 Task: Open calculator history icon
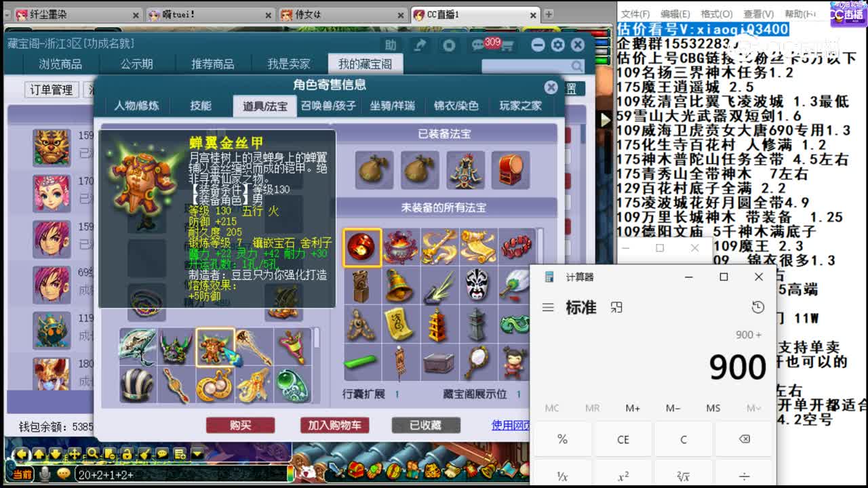pyautogui.click(x=757, y=308)
